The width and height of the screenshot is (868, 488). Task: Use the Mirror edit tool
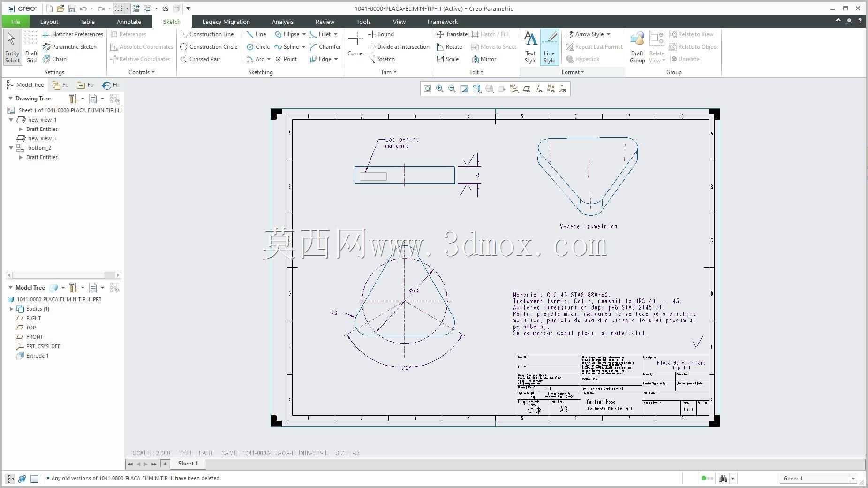pos(484,59)
